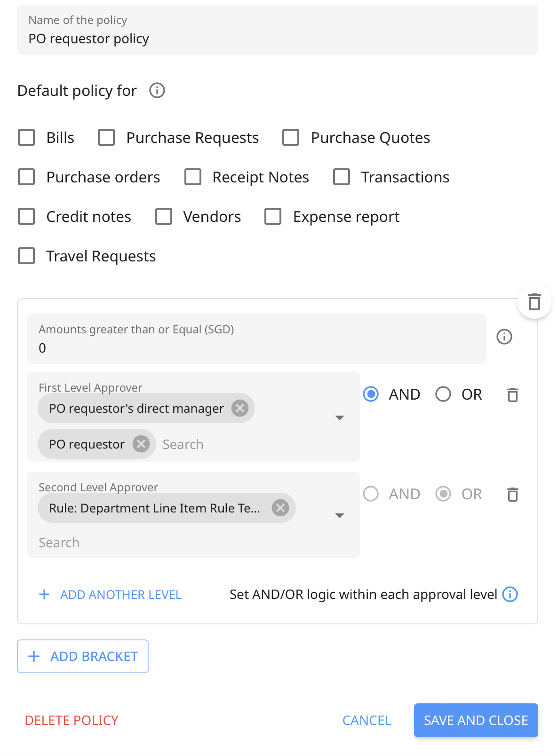Check the Purchase Quotes option
Image resolution: width=558 pixels, height=756 pixels.
(291, 138)
